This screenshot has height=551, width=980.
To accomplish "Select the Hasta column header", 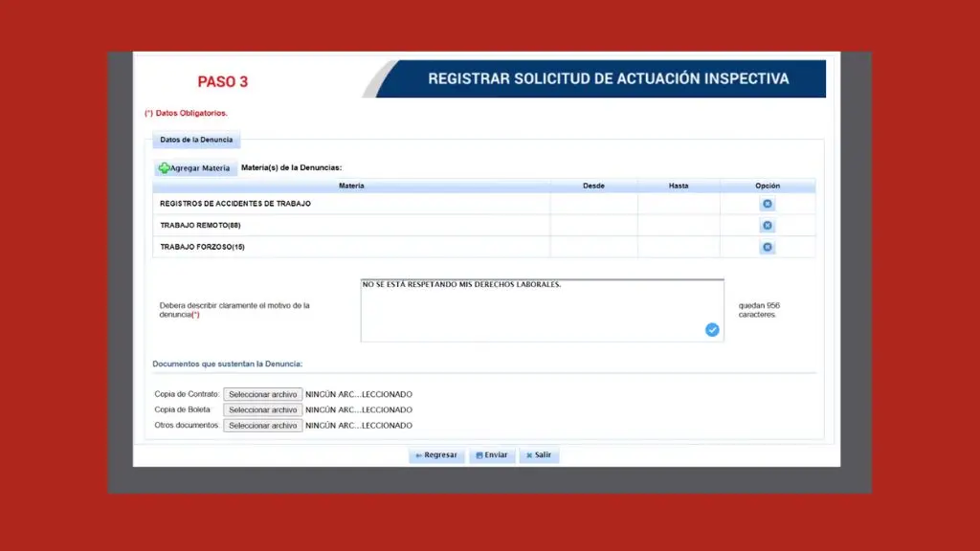I will point(679,186).
